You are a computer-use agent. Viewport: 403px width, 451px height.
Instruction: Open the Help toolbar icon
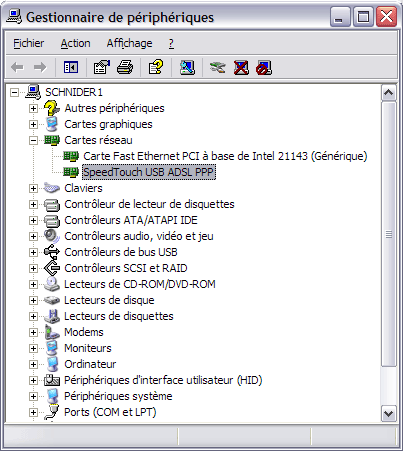[156, 68]
